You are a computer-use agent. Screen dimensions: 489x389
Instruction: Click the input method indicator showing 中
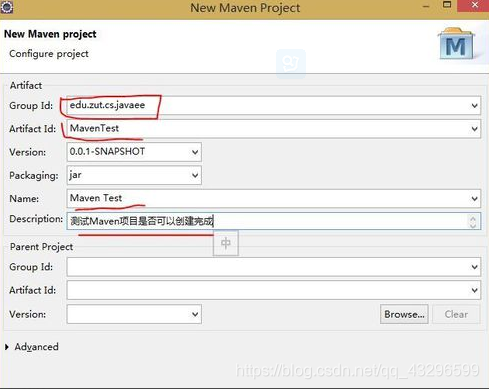click(226, 243)
